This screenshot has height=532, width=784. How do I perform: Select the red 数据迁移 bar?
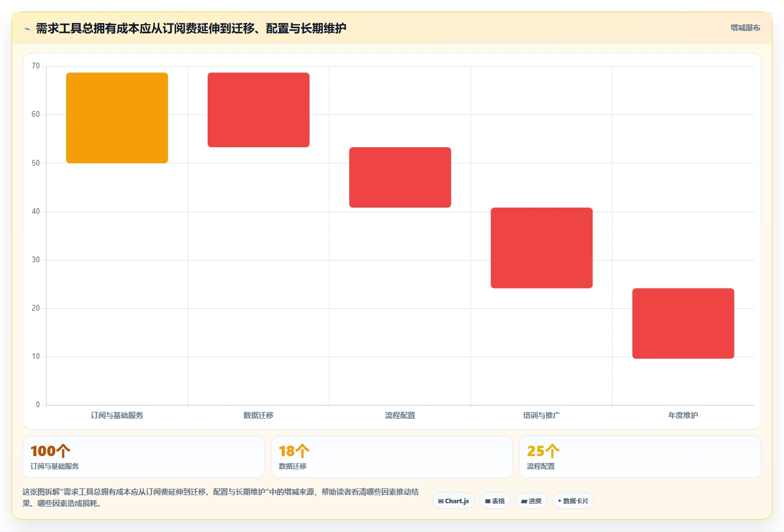point(258,110)
